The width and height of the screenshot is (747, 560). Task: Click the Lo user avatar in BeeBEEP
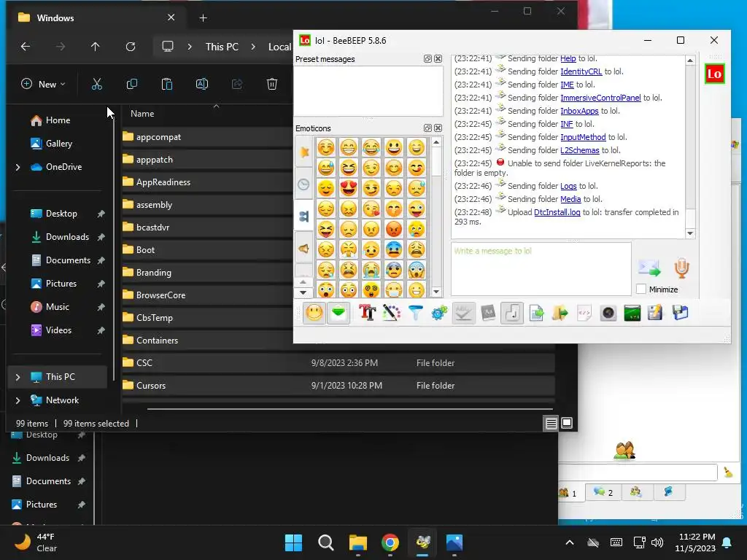click(x=714, y=74)
